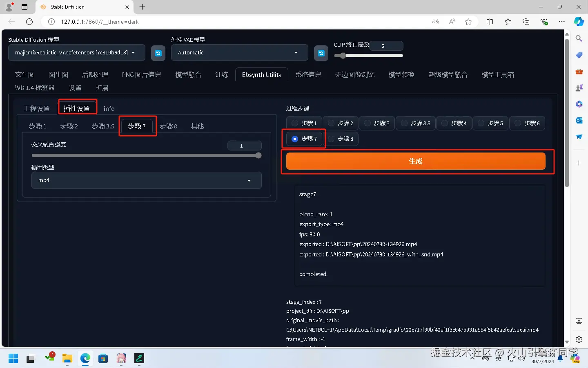The height and width of the screenshot is (368, 588).
Task: Open sidebar tools briefcase icon
Action: click(579, 71)
